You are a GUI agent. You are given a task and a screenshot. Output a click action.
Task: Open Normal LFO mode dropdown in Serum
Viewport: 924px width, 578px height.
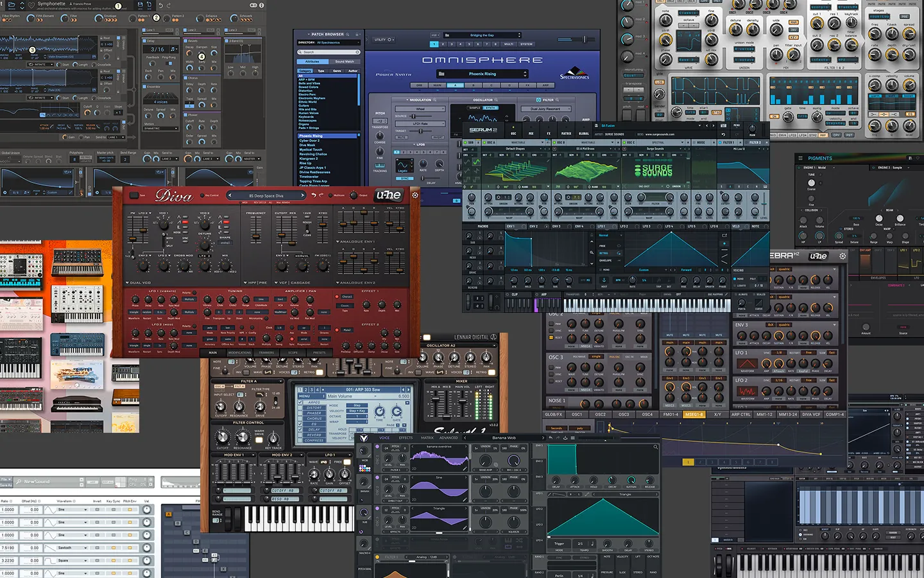(x=610, y=235)
